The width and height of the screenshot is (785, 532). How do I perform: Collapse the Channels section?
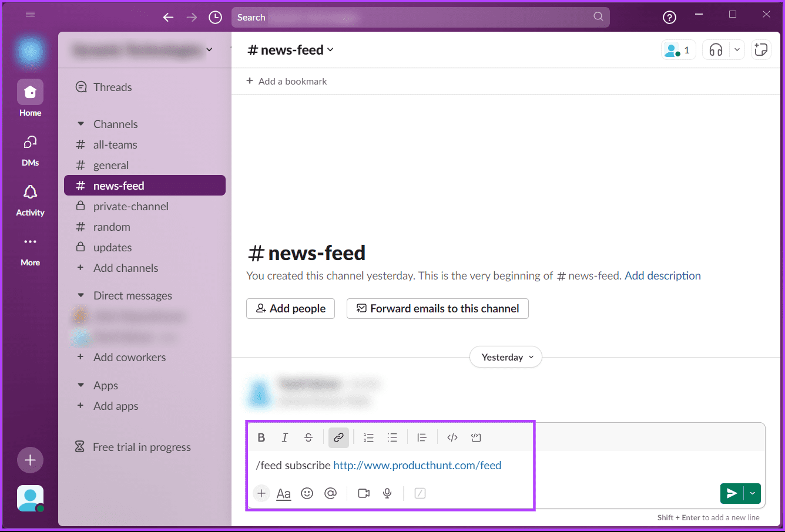[81, 124]
